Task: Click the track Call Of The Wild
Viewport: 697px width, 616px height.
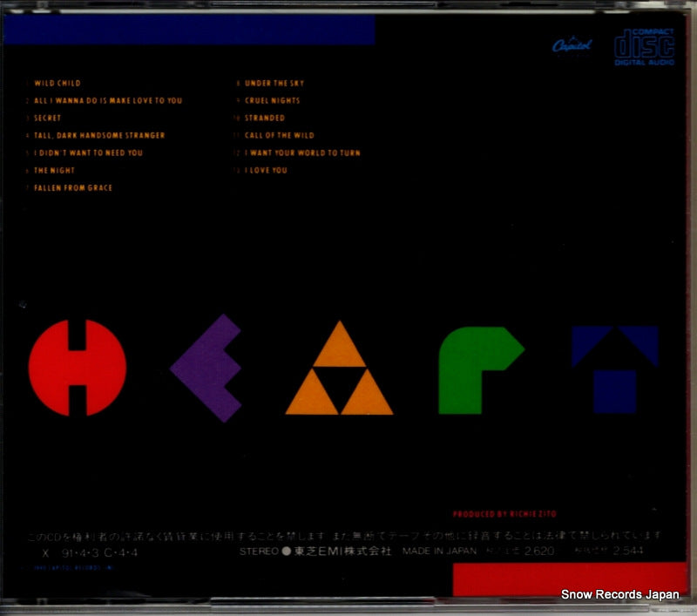Action: [279, 136]
